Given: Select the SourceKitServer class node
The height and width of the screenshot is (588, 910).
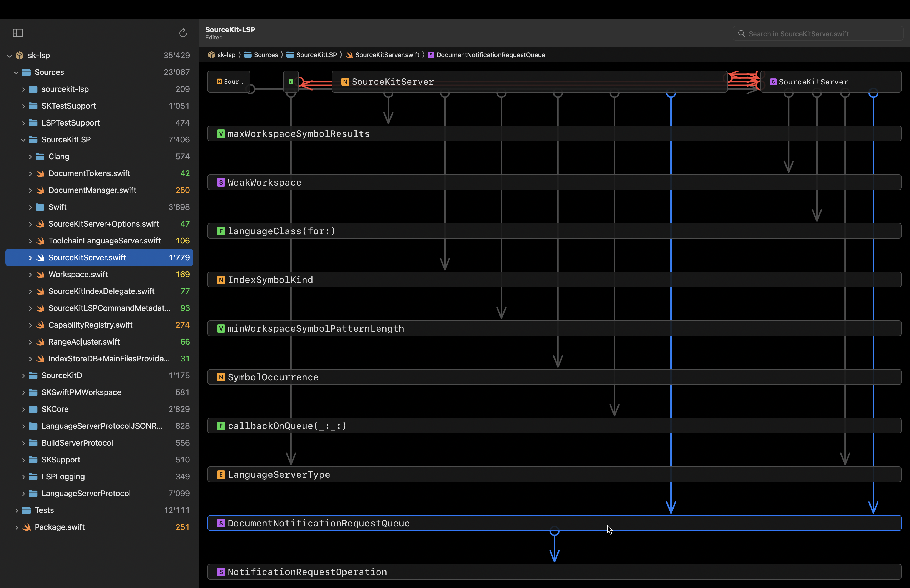Looking at the screenshot, I should click(831, 82).
